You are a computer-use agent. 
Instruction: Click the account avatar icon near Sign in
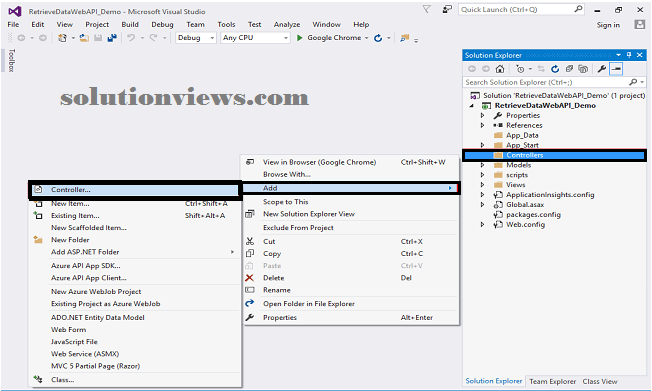[639, 25]
